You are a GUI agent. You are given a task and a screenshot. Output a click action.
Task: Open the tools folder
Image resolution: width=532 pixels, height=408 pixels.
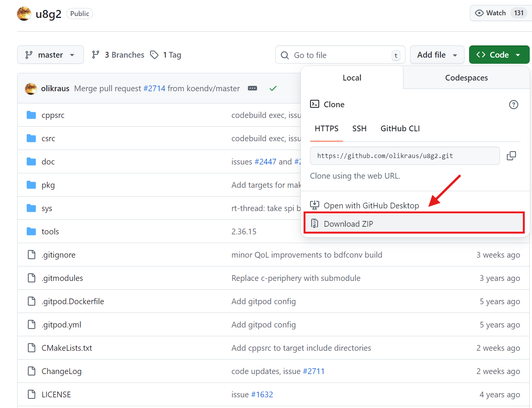point(50,231)
